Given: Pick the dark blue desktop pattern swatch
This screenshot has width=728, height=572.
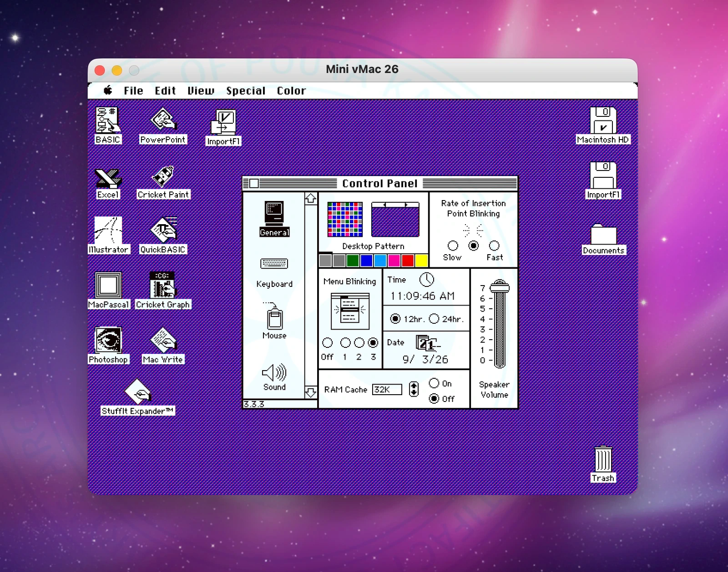Looking at the screenshot, I should point(366,261).
